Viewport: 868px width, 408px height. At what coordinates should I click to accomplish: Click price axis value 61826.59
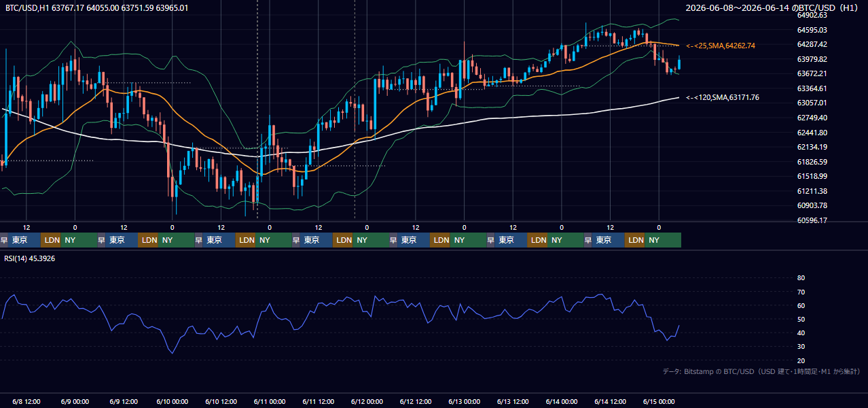tap(812, 162)
